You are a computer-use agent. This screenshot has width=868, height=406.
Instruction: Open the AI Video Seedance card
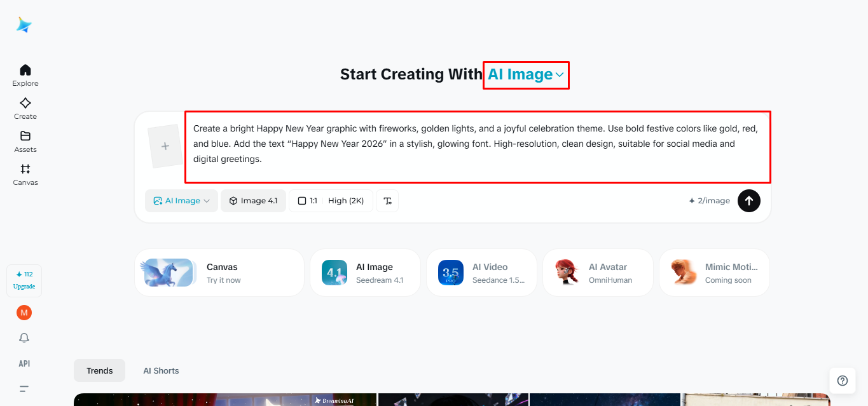click(x=481, y=273)
